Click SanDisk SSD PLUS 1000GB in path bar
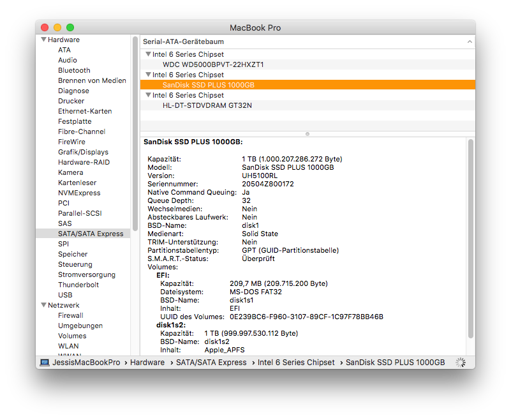 pyautogui.click(x=395, y=363)
